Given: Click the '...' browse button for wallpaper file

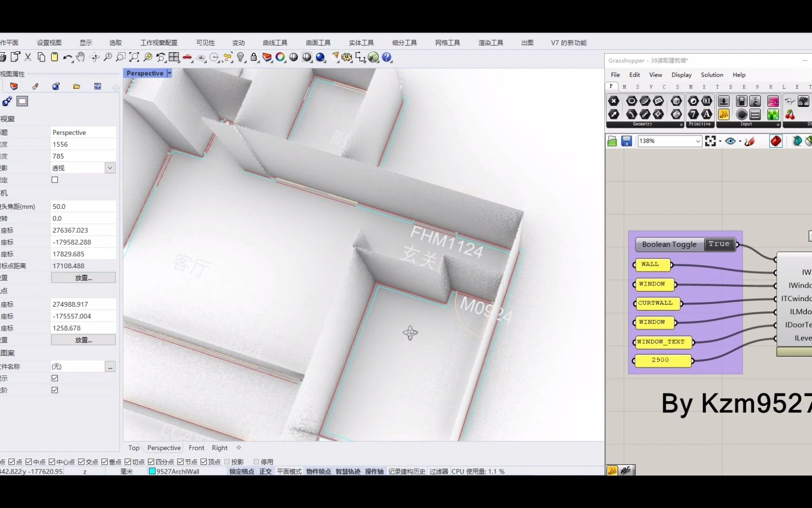Looking at the screenshot, I should [110, 366].
